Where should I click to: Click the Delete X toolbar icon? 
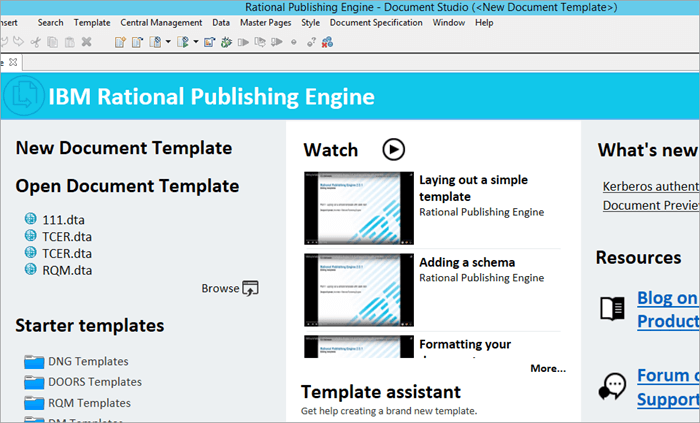[x=87, y=42]
